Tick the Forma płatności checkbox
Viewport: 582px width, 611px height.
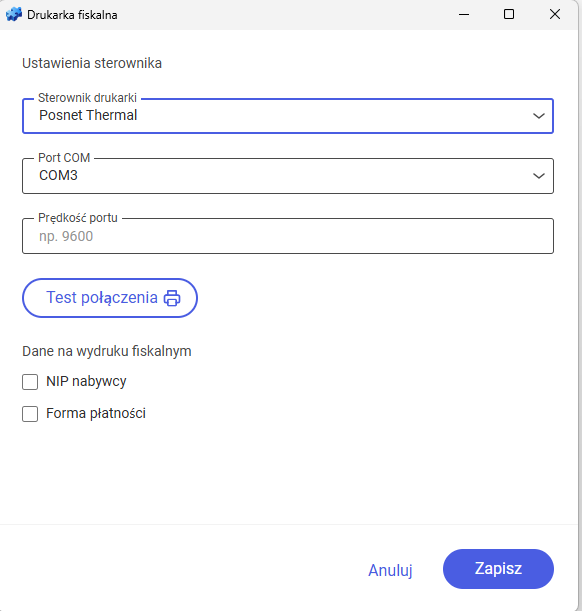pos(30,414)
